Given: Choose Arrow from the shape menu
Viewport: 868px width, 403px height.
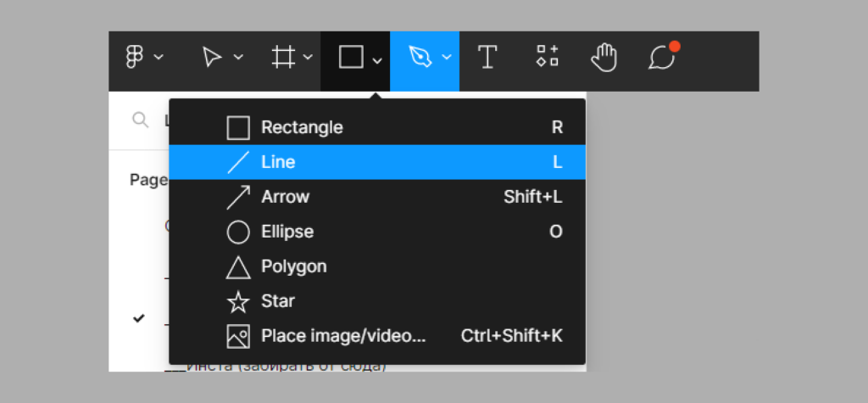Looking at the screenshot, I should 377,197.
